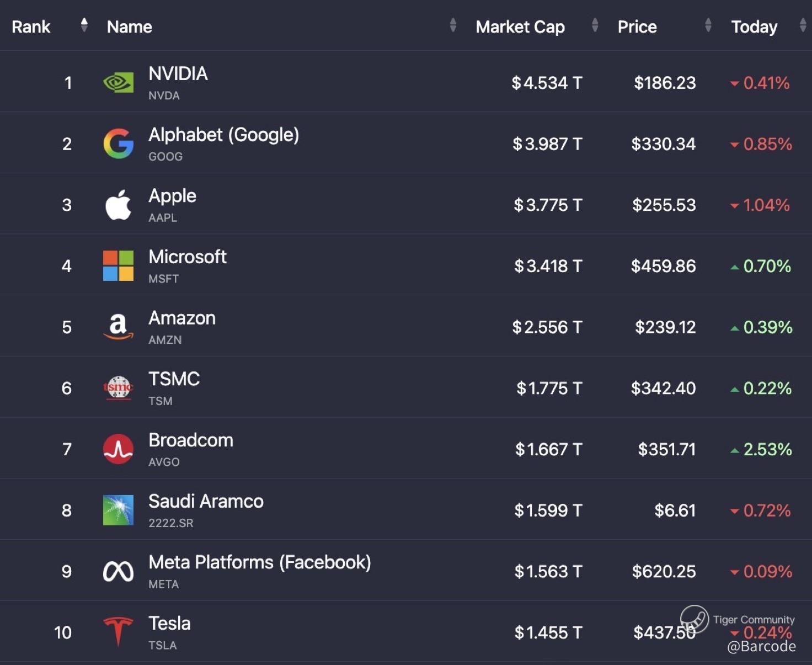Sort table by Rank arrows
This screenshot has height=665, width=812.
click(x=84, y=25)
